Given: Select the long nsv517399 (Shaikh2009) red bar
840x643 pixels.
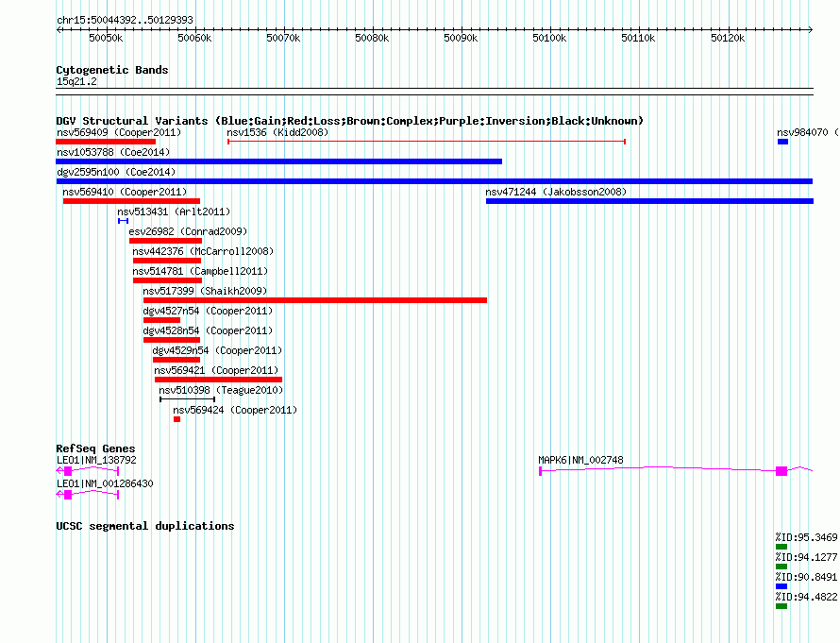Looking at the screenshot, I should [x=315, y=300].
